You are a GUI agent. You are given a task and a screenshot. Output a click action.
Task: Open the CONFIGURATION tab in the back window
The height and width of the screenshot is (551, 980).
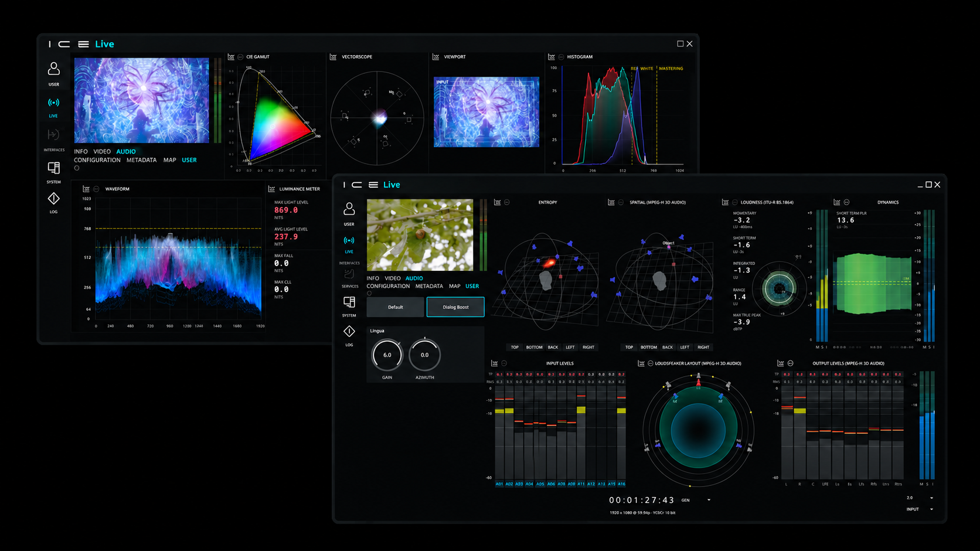point(97,160)
